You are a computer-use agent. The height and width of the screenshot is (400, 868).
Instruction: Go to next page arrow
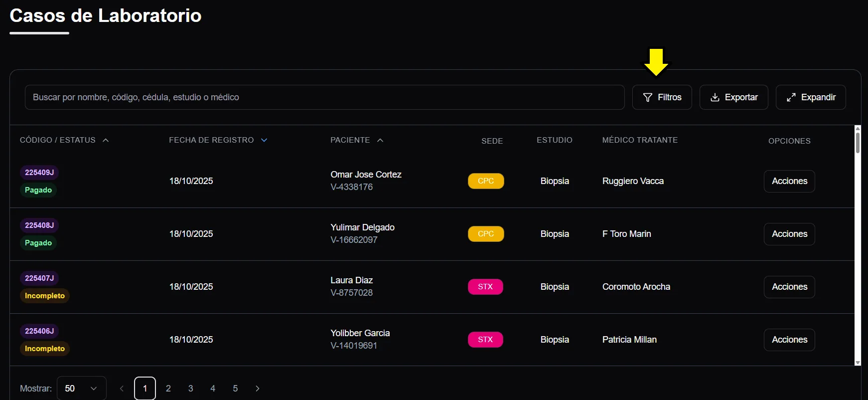257,389
